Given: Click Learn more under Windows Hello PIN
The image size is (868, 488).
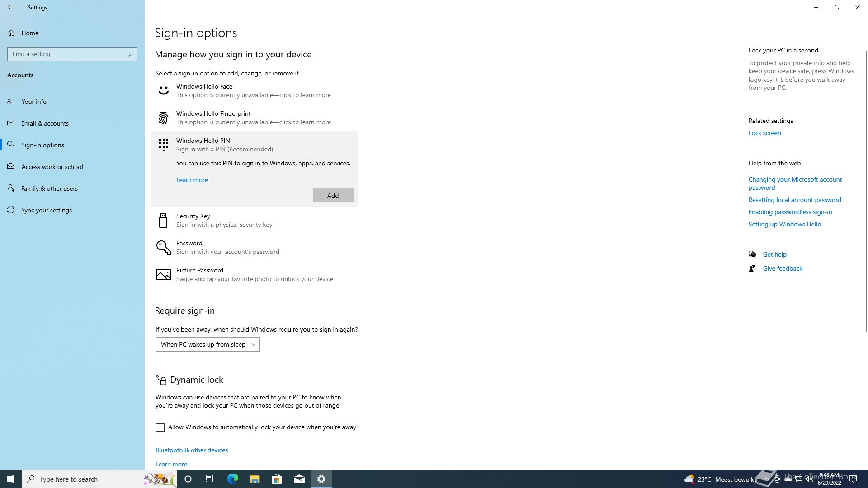Looking at the screenshot, I should point(192,180).
